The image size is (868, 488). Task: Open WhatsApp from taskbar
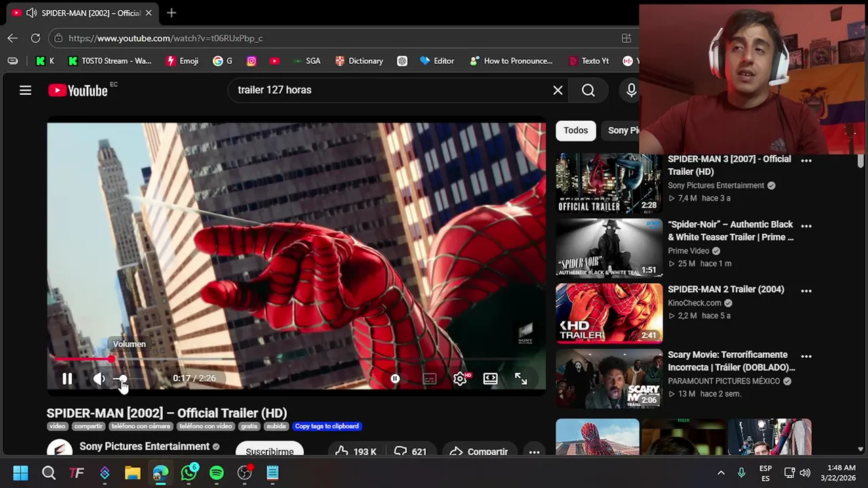tap(189, 472)
